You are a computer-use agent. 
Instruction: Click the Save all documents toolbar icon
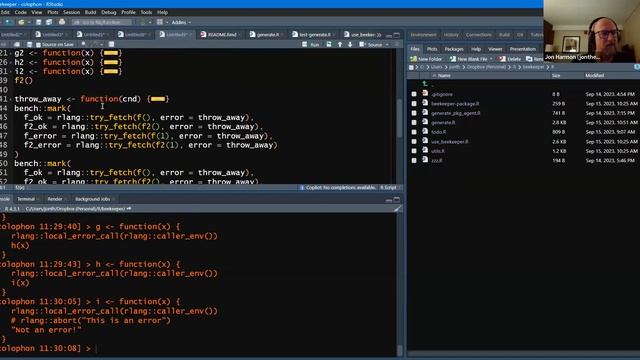tap(49, 22)
